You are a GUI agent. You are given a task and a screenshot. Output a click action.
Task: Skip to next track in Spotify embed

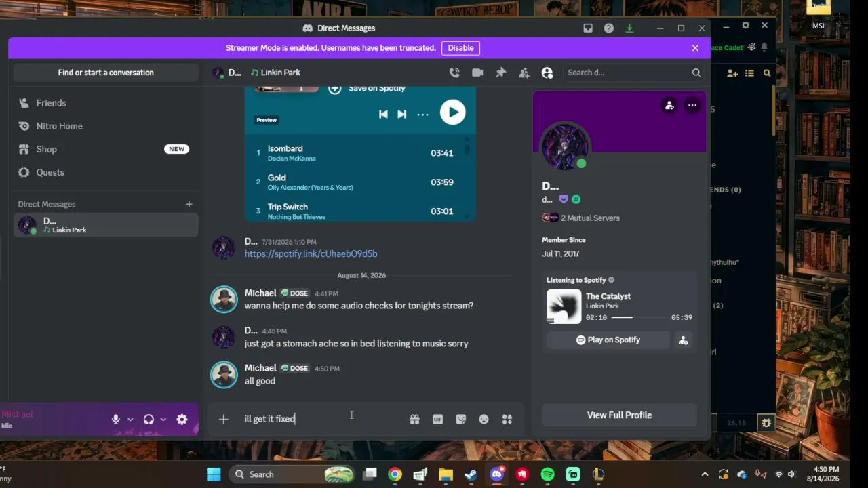(x=401, y=114)
